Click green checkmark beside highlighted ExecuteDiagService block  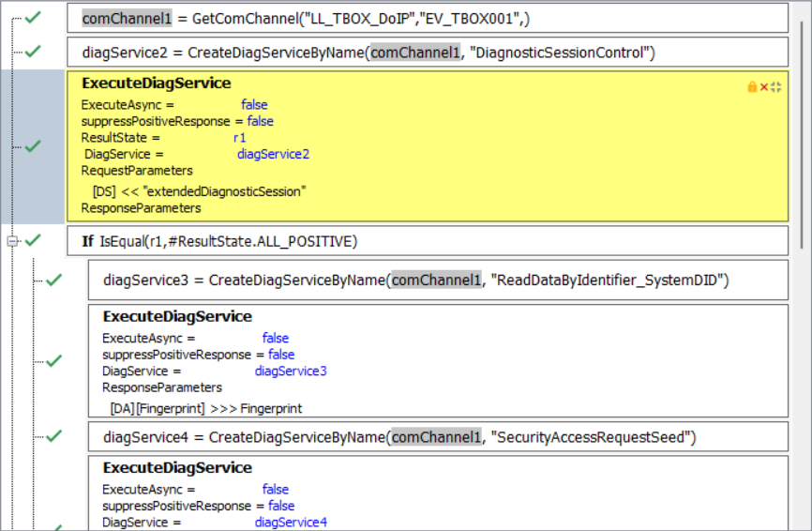click(x=34, y=146)
